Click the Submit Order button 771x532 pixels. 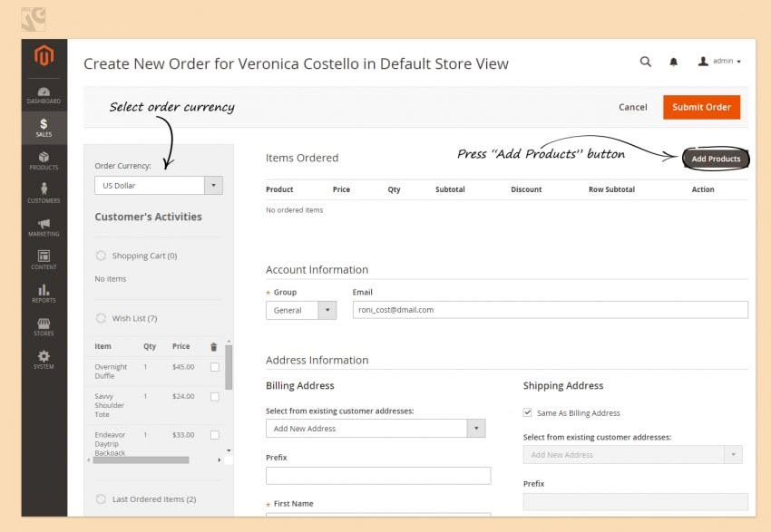click(x=702, y=107)
